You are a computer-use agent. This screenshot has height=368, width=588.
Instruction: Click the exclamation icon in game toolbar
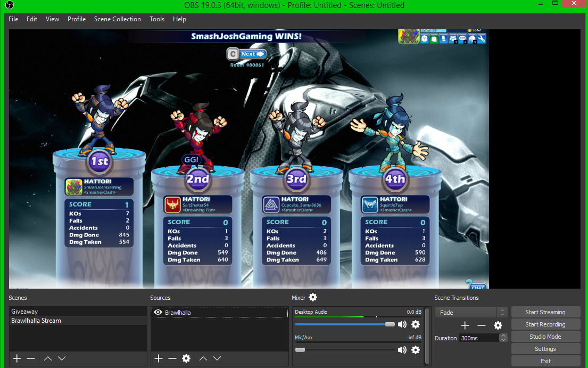click(443, 38)
